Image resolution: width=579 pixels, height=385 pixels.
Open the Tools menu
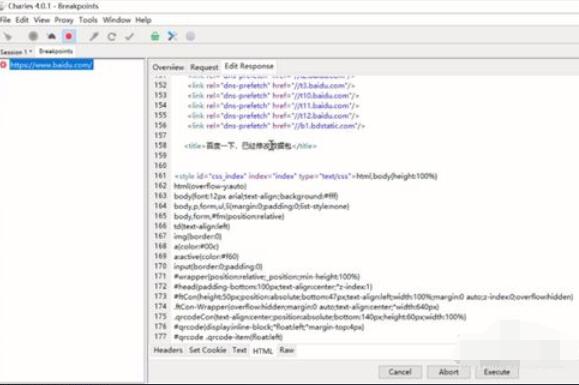(x=88, y=20)
